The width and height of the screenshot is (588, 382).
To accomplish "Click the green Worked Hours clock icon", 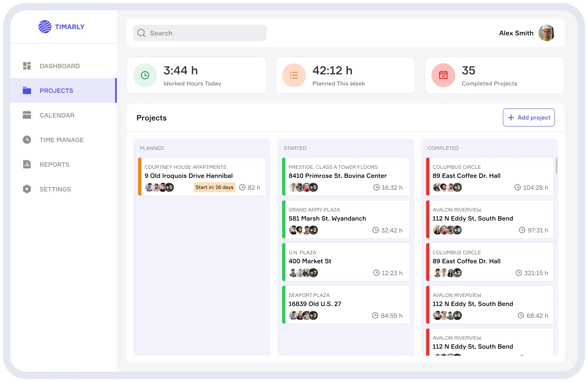I will [x=145, y=75].
